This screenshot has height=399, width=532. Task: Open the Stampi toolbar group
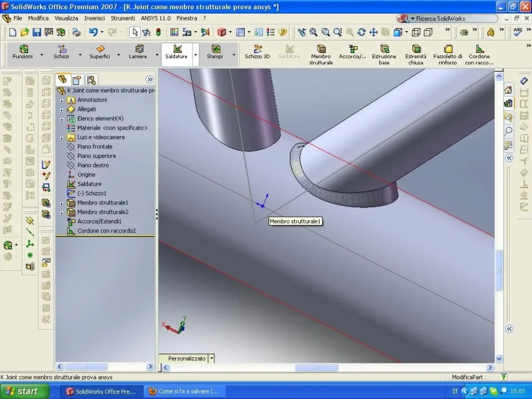point(215,52)
